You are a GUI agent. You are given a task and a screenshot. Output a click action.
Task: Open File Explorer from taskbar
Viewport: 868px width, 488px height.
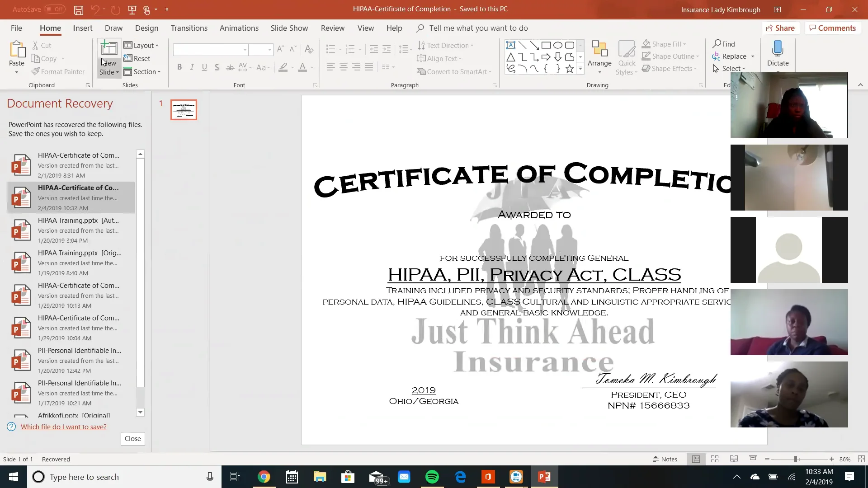(320, 477)
